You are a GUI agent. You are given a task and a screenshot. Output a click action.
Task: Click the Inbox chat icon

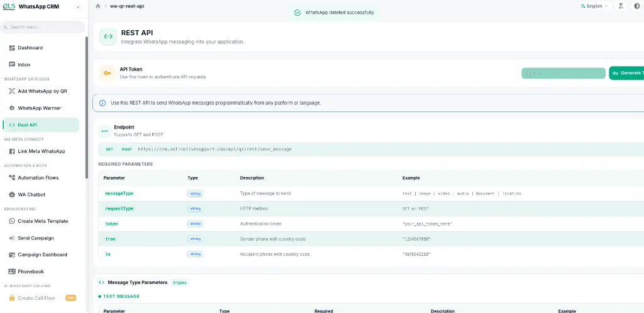click(x=12, y=65)
